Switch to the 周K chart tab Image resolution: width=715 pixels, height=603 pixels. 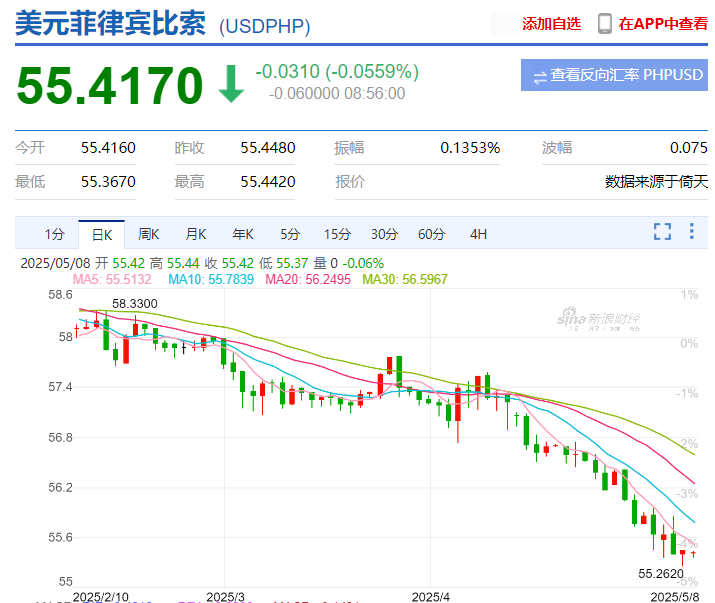click(x=149, y=234)
